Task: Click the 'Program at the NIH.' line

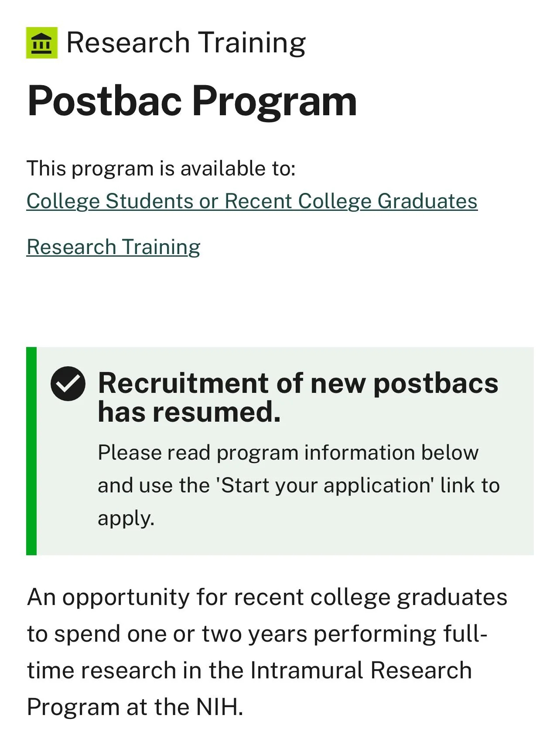Action: pos(135,707)
